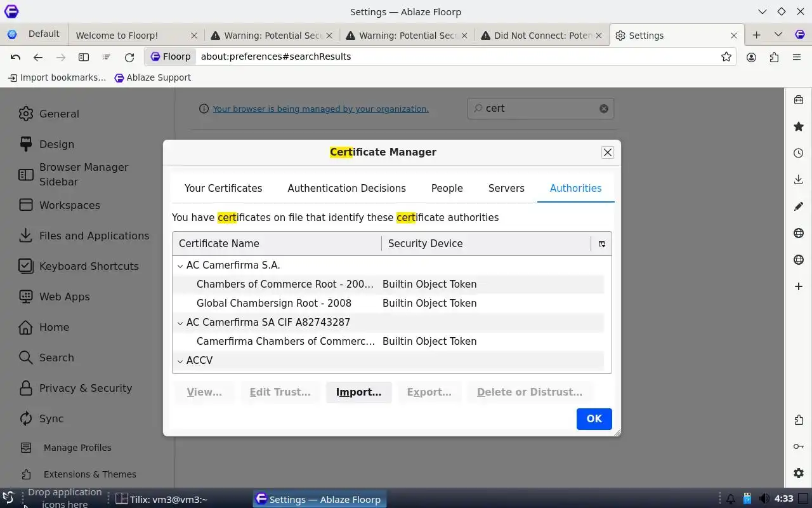
Task: Click the column picker icon in certificate table
Action: pos(601,244)
